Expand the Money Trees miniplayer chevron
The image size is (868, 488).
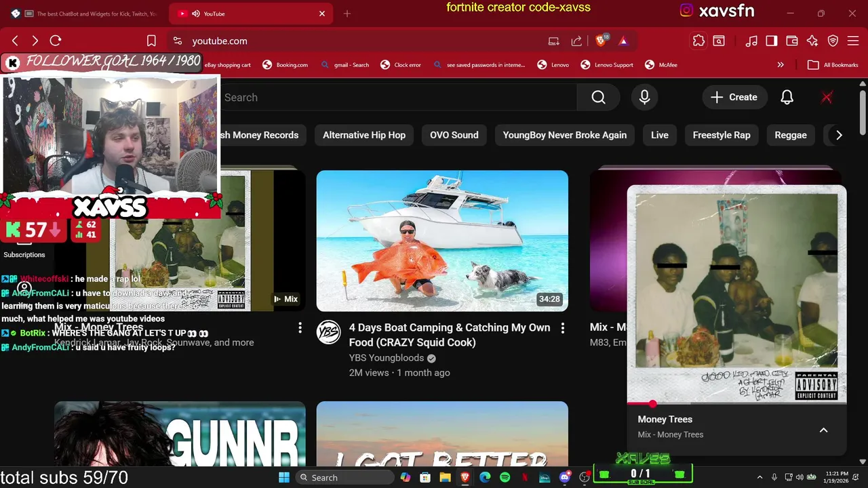tap(823, 430)
